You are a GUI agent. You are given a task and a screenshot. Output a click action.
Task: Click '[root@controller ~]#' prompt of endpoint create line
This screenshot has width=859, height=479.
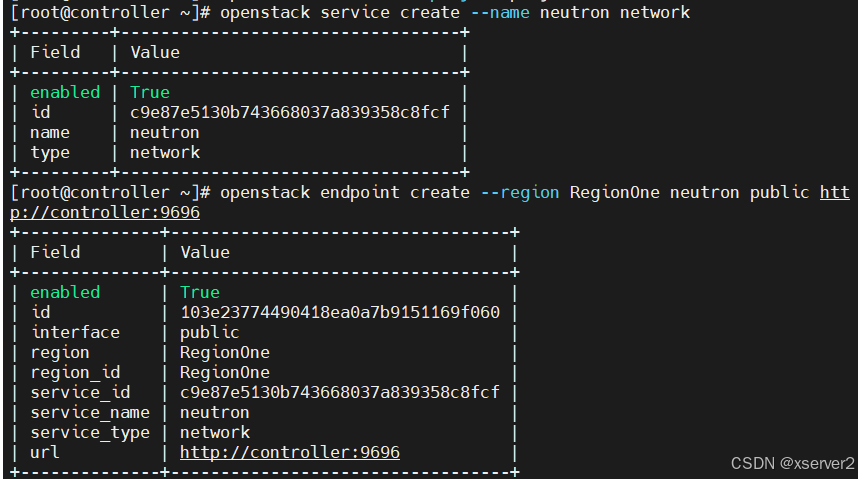pos(110,192)
